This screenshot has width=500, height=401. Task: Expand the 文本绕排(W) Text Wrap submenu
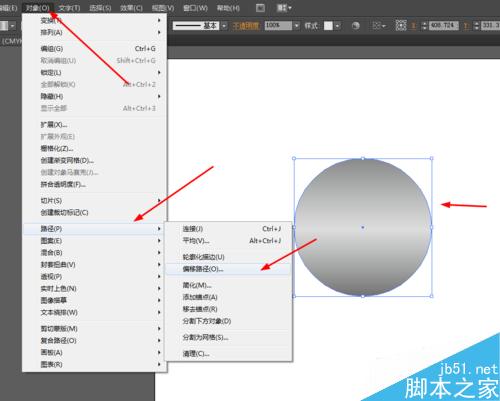(94, 313)
